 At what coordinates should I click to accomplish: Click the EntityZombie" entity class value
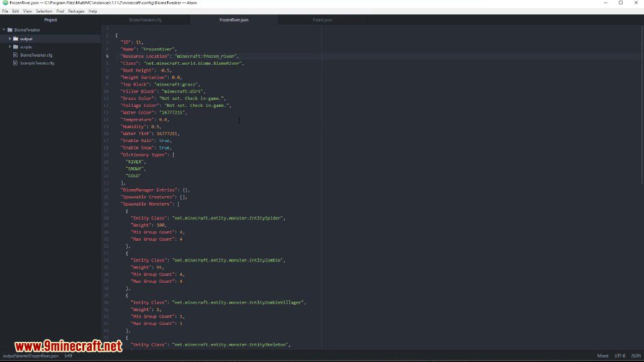pos(227,260)
